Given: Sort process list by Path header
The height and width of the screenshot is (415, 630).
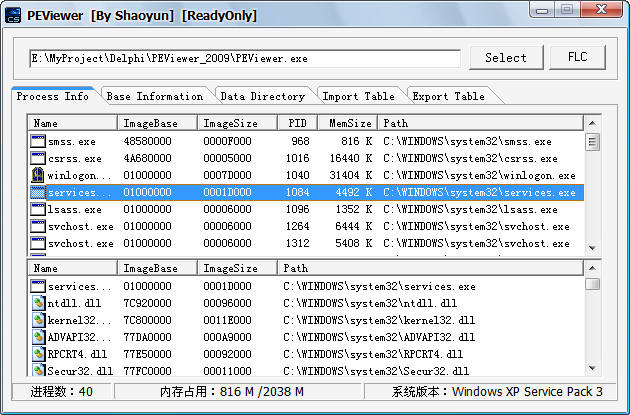Looking at the screenshot, I should coord(481,123).
